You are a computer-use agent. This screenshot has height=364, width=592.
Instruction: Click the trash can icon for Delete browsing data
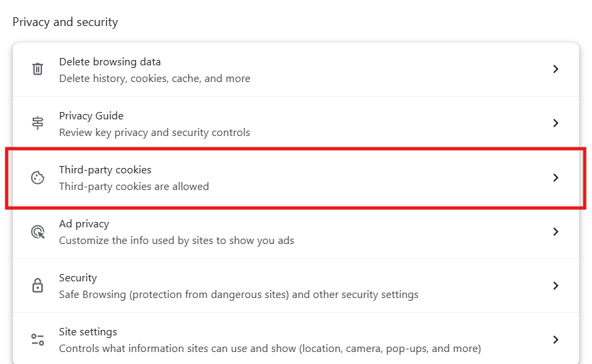38,69
